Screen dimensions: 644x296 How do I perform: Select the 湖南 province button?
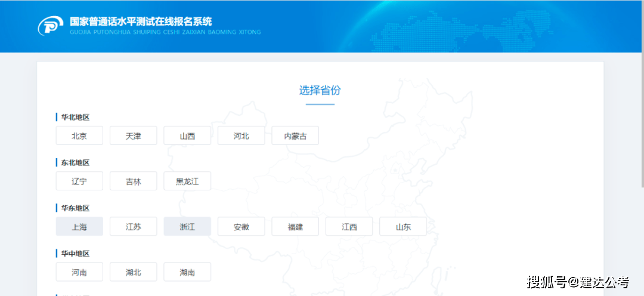[x=187, y=272]
